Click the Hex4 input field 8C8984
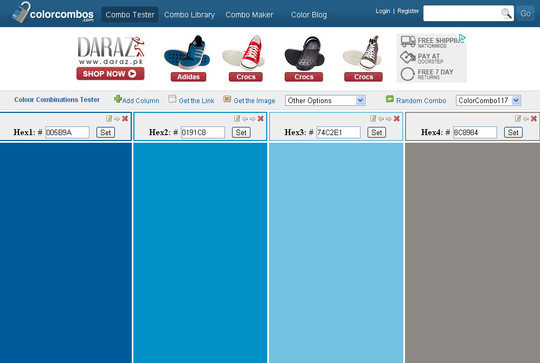540x363 pixels. pyautogui.click(x=475, y=132)
